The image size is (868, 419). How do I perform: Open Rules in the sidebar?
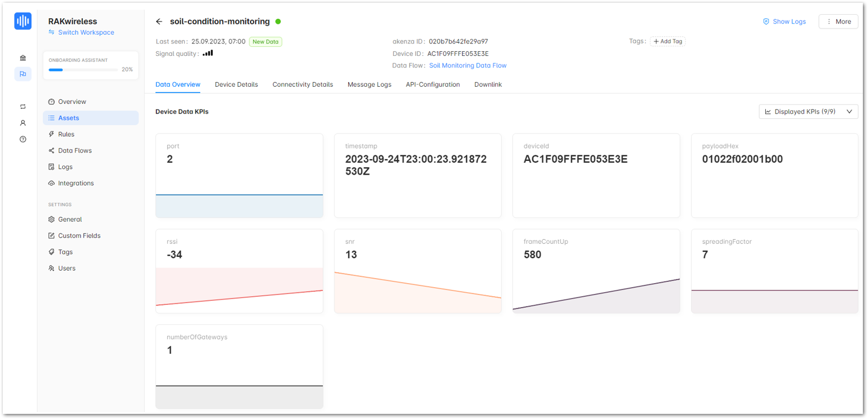coord(90,134)
